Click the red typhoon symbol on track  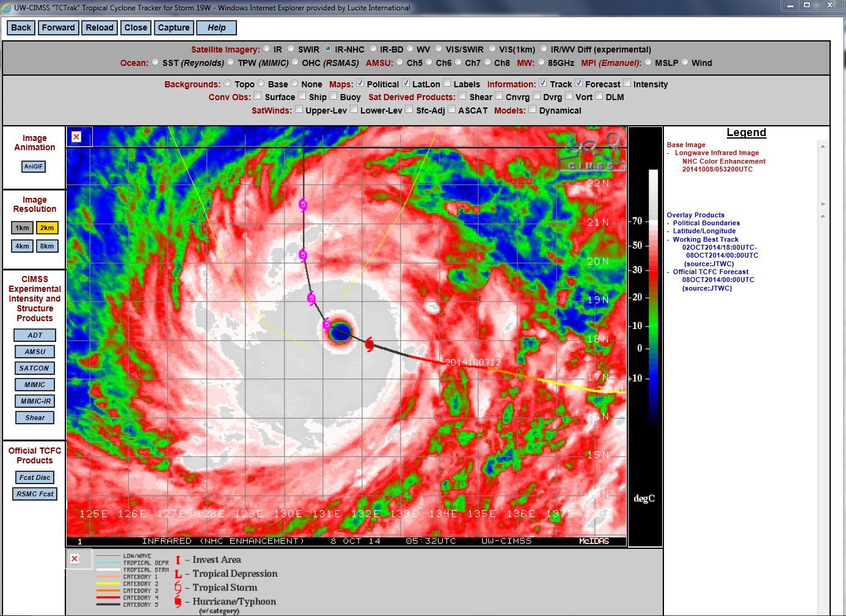pyautogui.click(x=369, y=345)
